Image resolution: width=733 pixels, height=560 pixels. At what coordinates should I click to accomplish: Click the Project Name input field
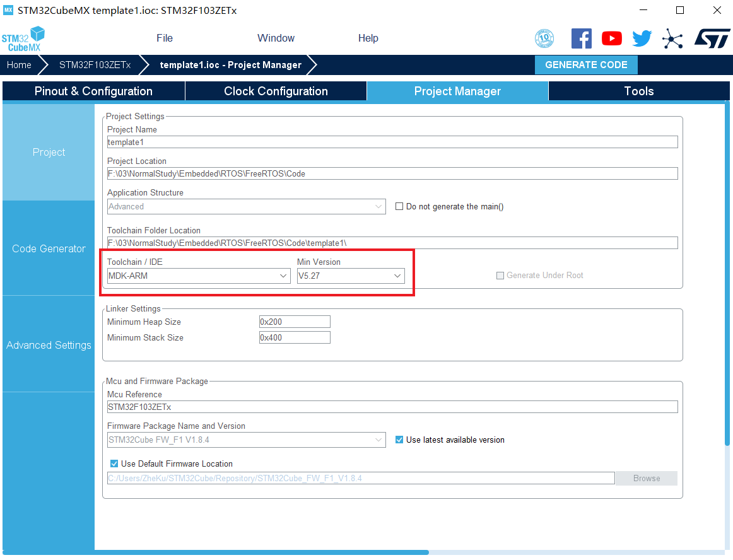[392, 142]
